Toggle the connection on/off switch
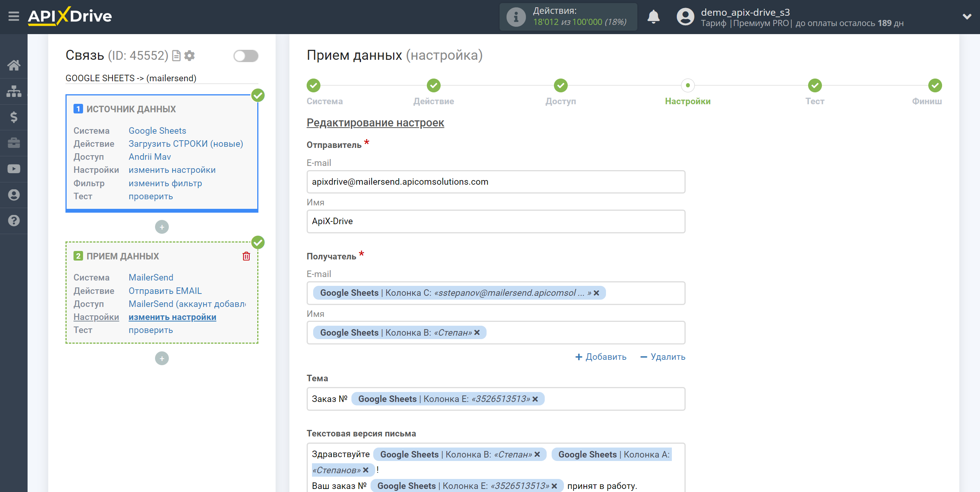Viewport: 980px width, 492px height. pyautogui.click(x=246, y=56)
